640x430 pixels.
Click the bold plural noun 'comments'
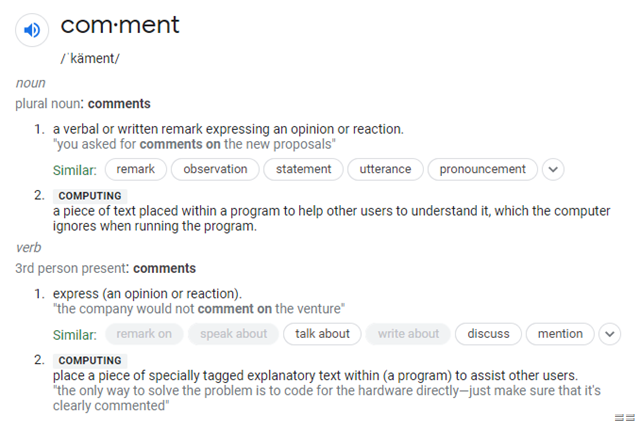coord(119,104)
